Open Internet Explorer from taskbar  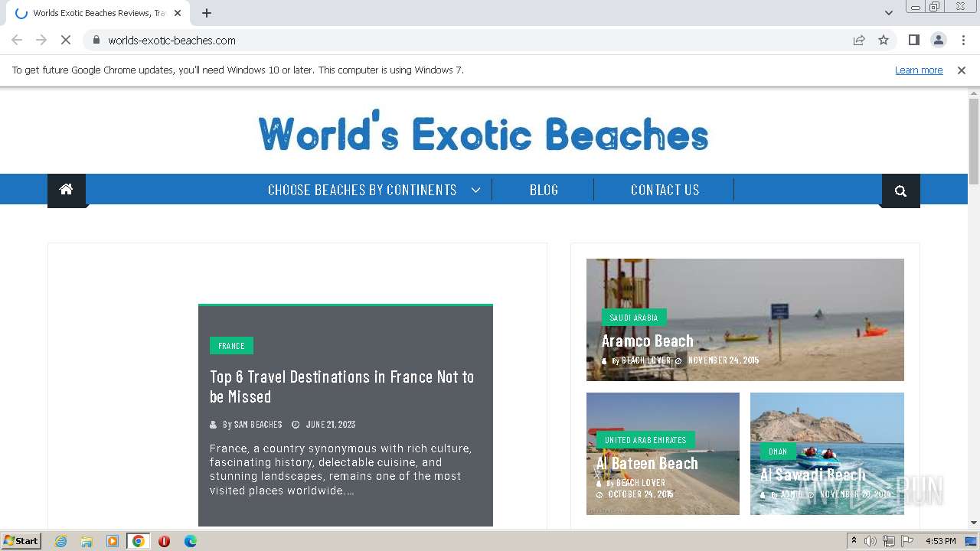(61, 541)
